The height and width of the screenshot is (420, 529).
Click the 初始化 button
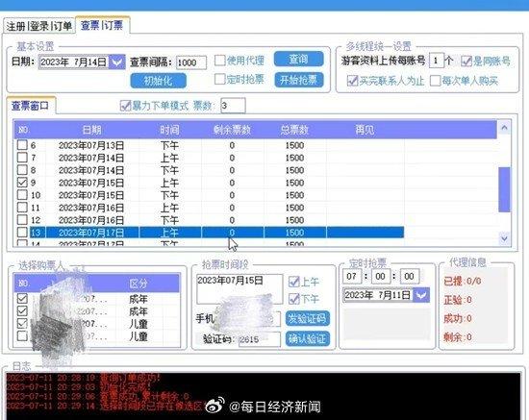pyautogui.click(x=159, y=81)
